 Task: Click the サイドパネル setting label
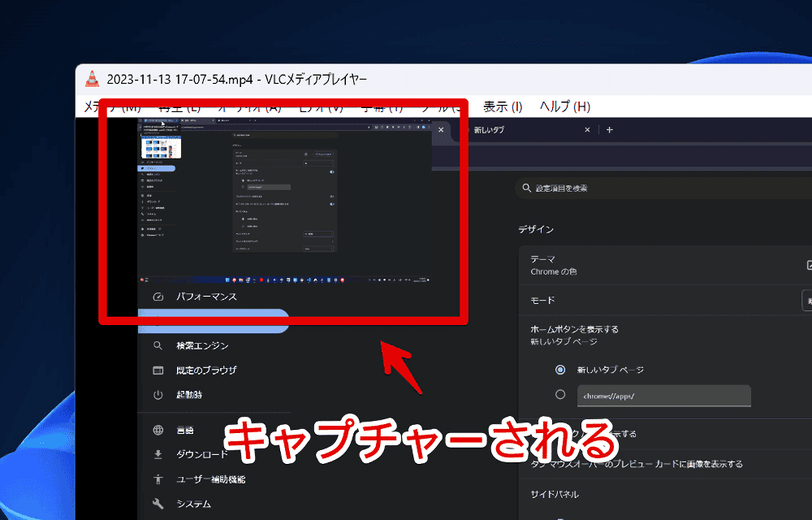tap(555, 495)
